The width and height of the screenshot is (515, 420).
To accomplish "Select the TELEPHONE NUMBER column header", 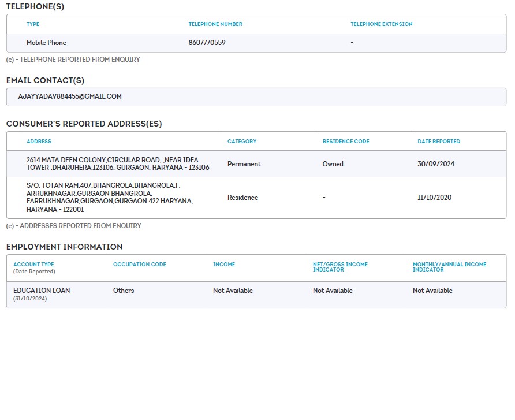I will point(215,24).
